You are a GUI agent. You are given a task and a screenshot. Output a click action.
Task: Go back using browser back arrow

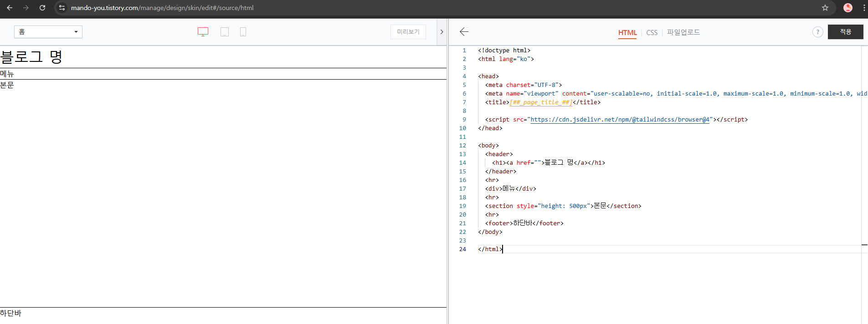tap(10, 8)
